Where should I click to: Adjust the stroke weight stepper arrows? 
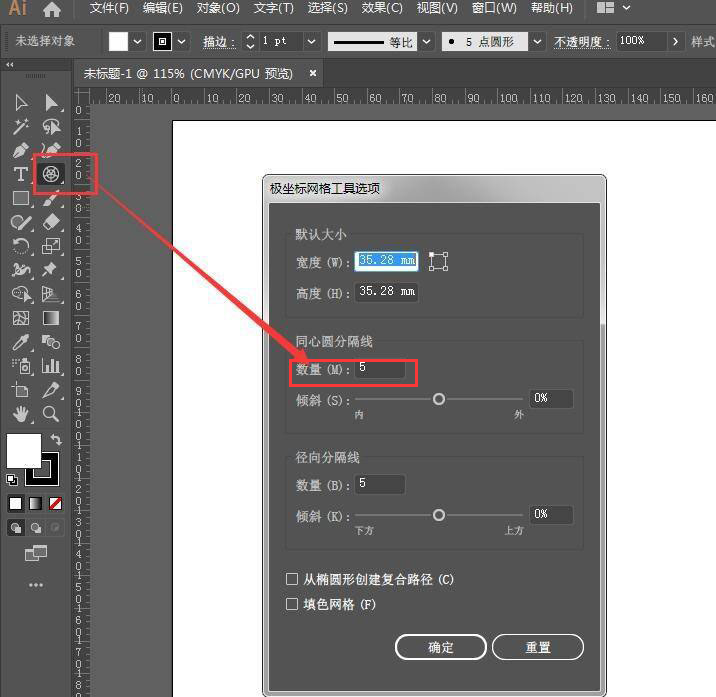click(250, 42)
